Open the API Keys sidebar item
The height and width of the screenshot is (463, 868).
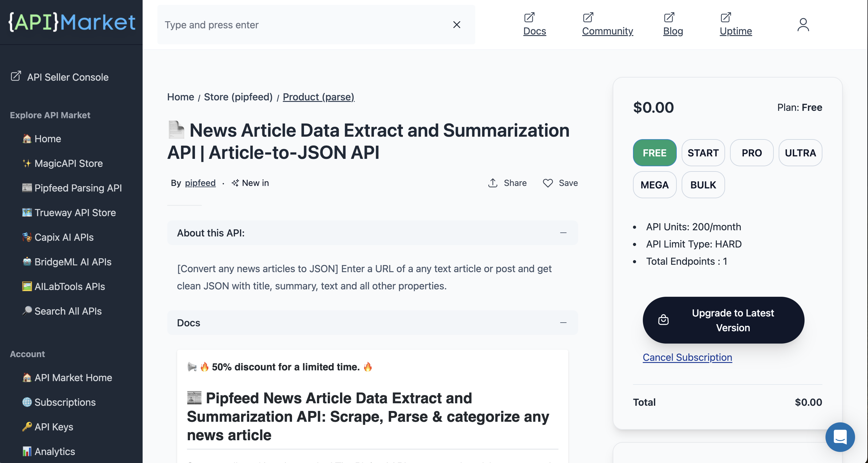(47, 427)
